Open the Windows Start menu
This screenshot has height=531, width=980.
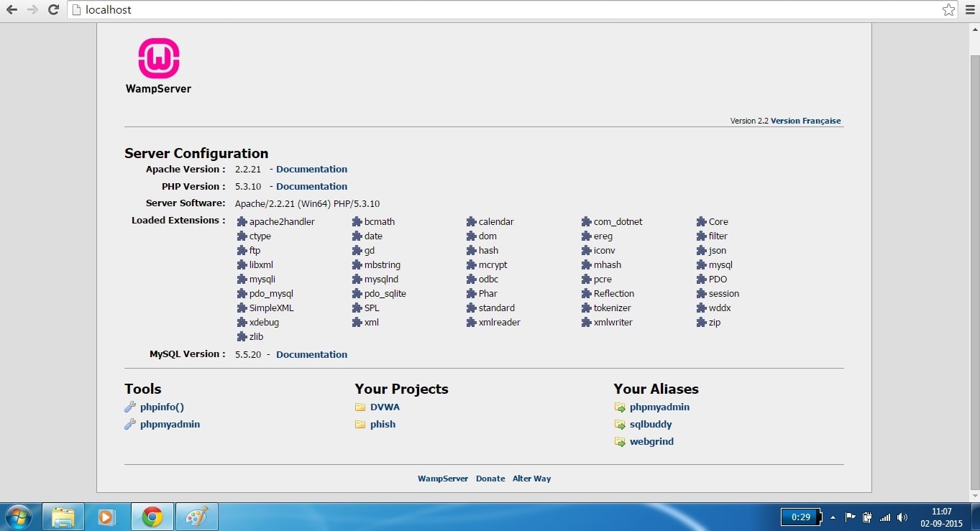(x=18, y=517)
